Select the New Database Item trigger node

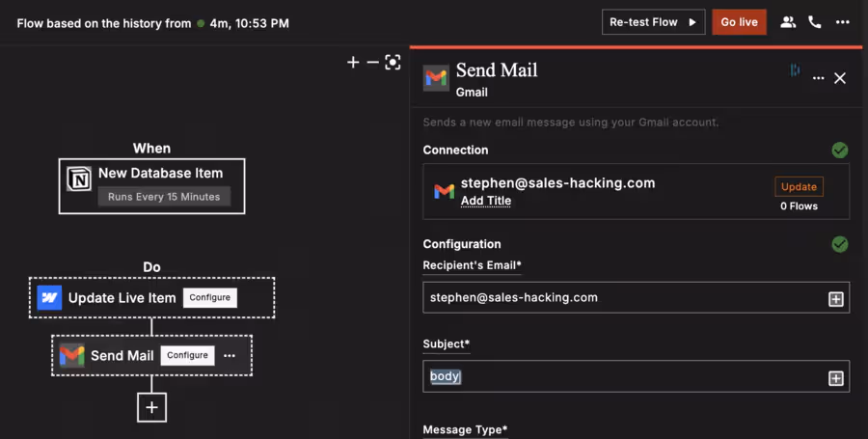pyautogui.click(x=151, y=186)
